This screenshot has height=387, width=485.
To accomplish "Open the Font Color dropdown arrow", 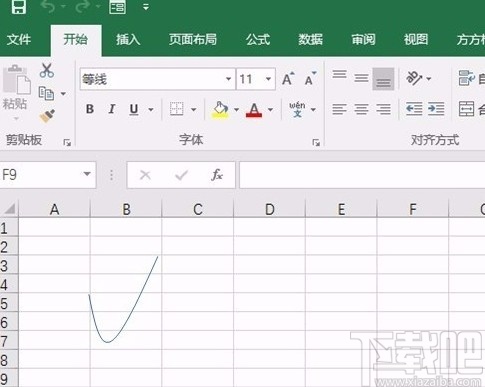I will 270,109.
